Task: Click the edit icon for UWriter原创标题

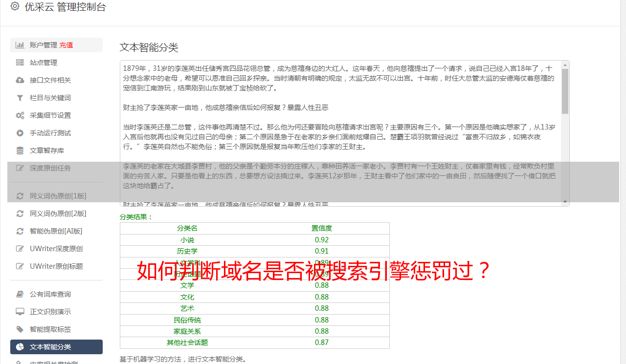Action: 20,266
